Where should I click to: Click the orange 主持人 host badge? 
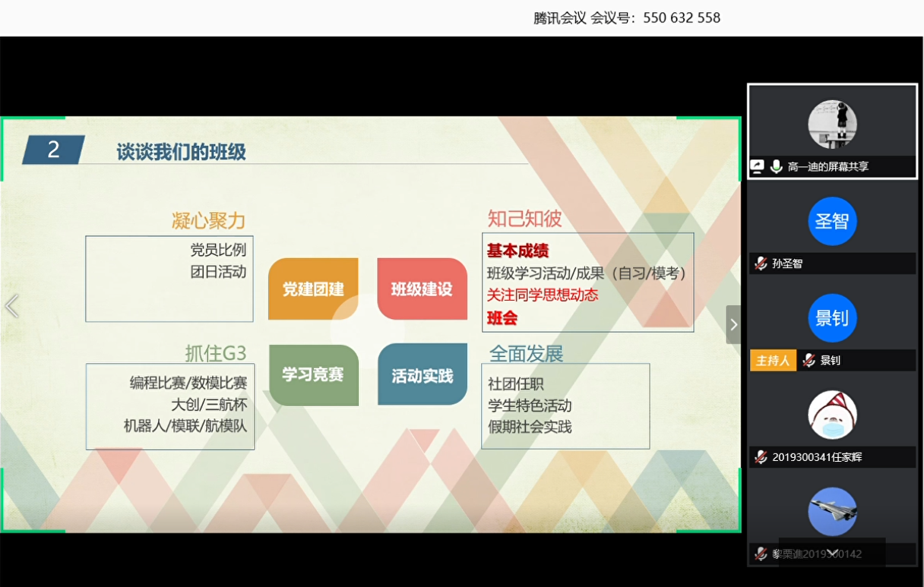773,360
